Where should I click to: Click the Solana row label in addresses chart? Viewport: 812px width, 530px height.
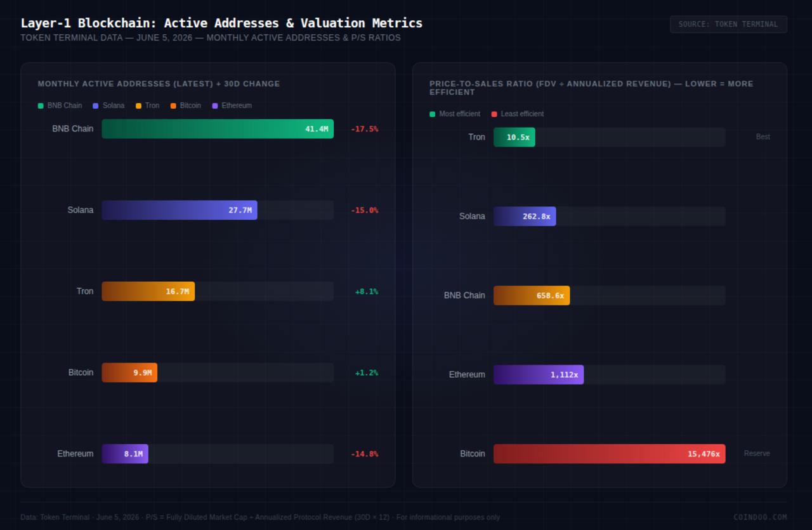tap(81, 210)
